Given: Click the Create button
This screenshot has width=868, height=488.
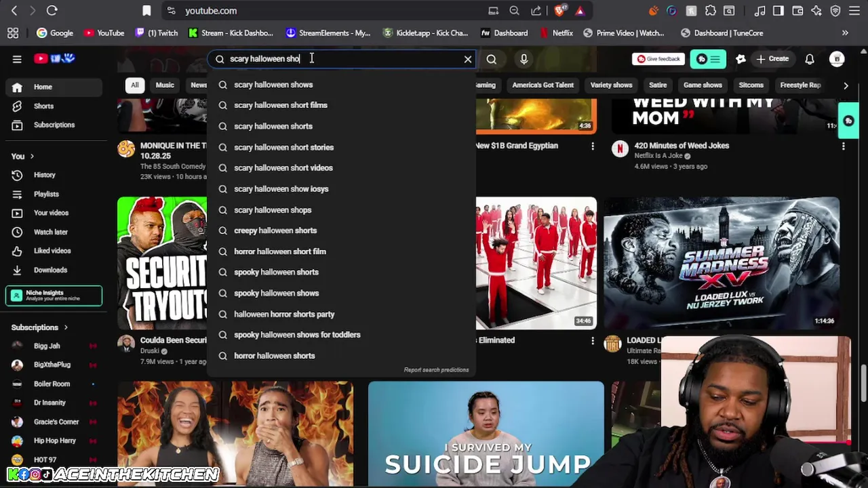Looking at the screenshot, I should click(772, 59).
